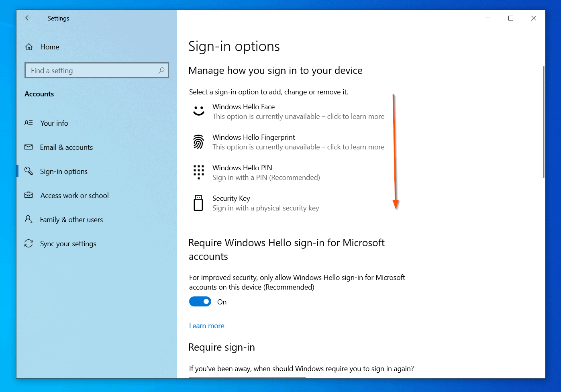The width and height of the screenshot is (561, 392).
Task: Click the Your info person icon
Action: (29, 123)
